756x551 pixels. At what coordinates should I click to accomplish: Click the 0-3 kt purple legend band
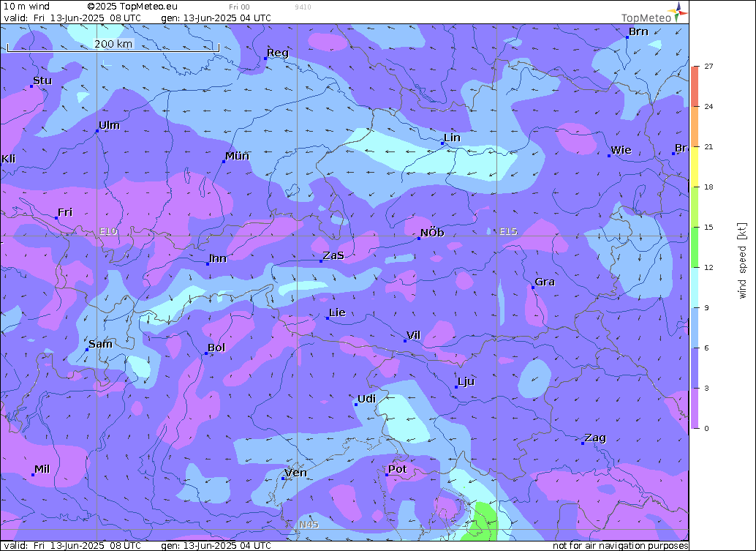(x=695, y=408)
